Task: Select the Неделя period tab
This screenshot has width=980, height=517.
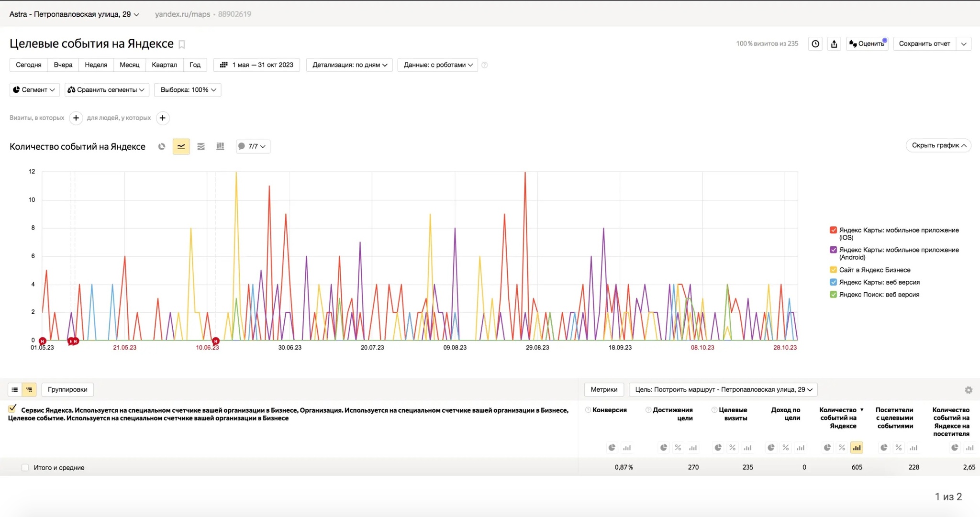Action: click(x=96, y=65)
